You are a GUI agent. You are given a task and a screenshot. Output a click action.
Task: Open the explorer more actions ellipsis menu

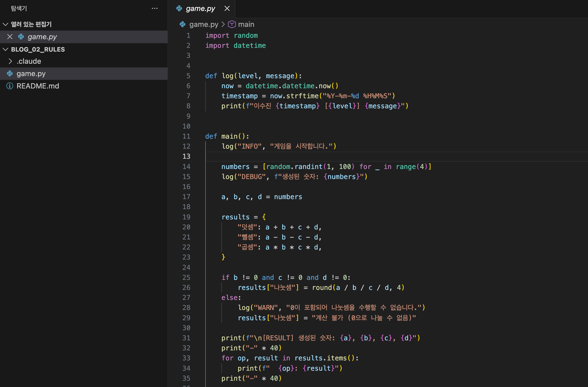(x=155, y=8)
